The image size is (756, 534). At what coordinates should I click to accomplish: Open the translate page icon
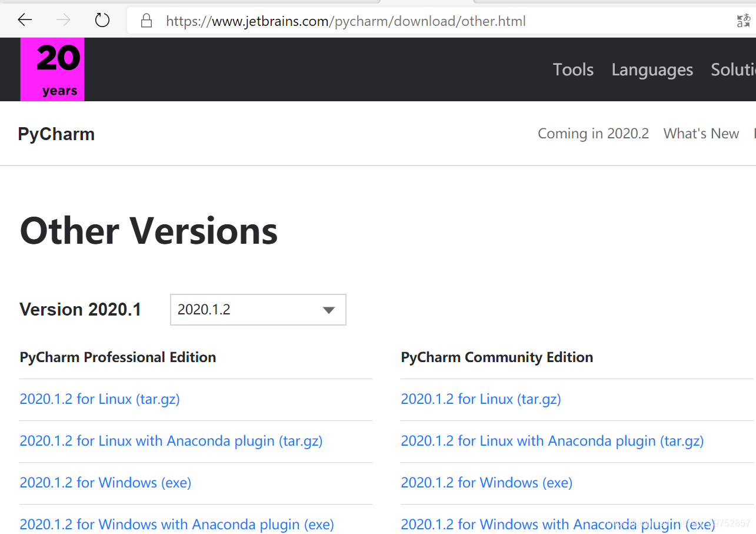click(x=744, y=21)
